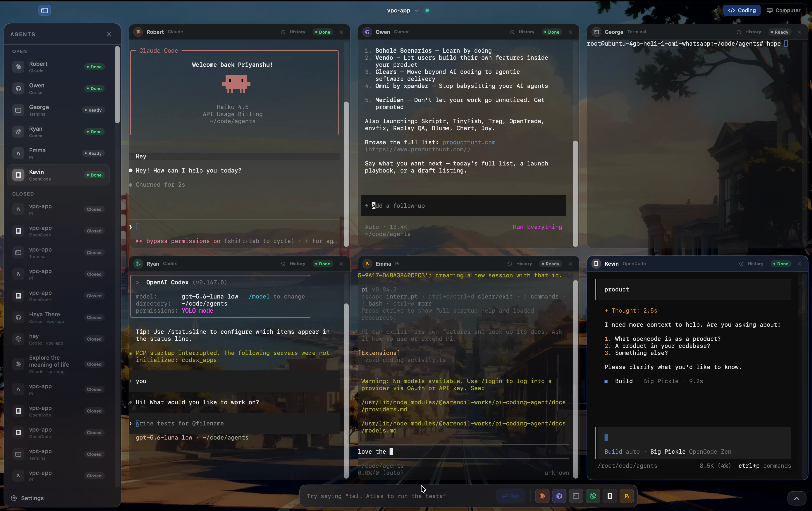Click '/model' text in Ryan's Codex pane
This screenshot has height=511, width=812.
[x=259, y=296]
